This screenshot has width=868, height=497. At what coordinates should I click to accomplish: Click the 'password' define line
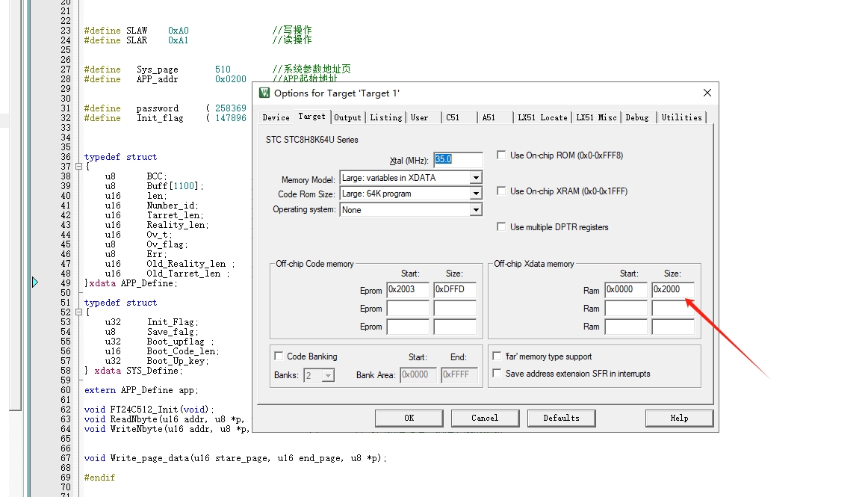[x=165, y=108]
